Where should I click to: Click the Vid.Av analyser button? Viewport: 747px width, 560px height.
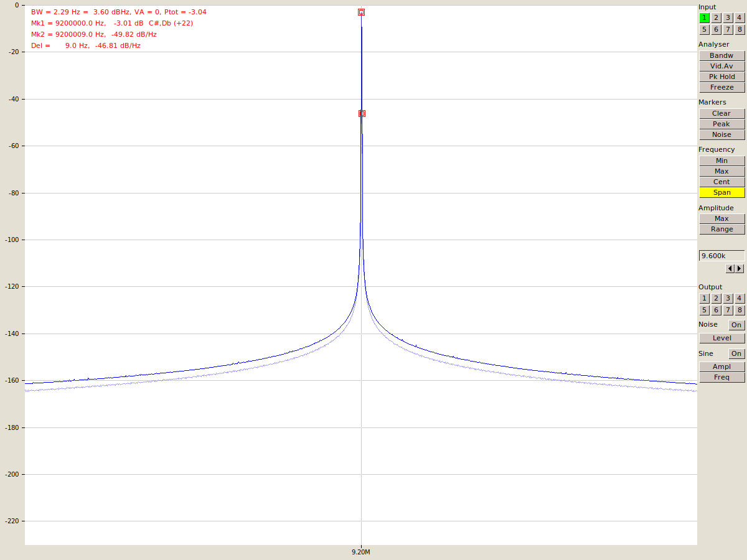click(721, 66)
